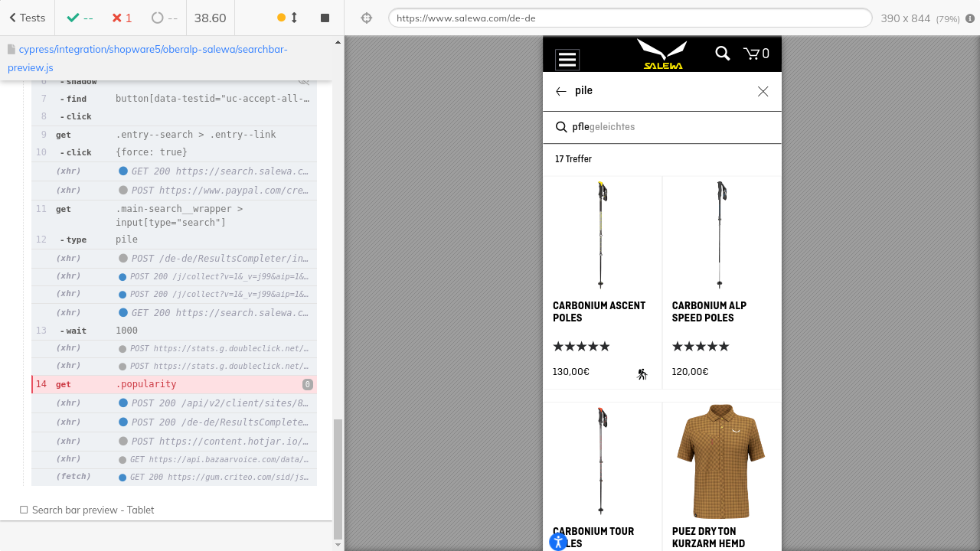Open the selector playground crosshair
The width and height of the screenshot is (980, 551).
(x=367, y=18)
